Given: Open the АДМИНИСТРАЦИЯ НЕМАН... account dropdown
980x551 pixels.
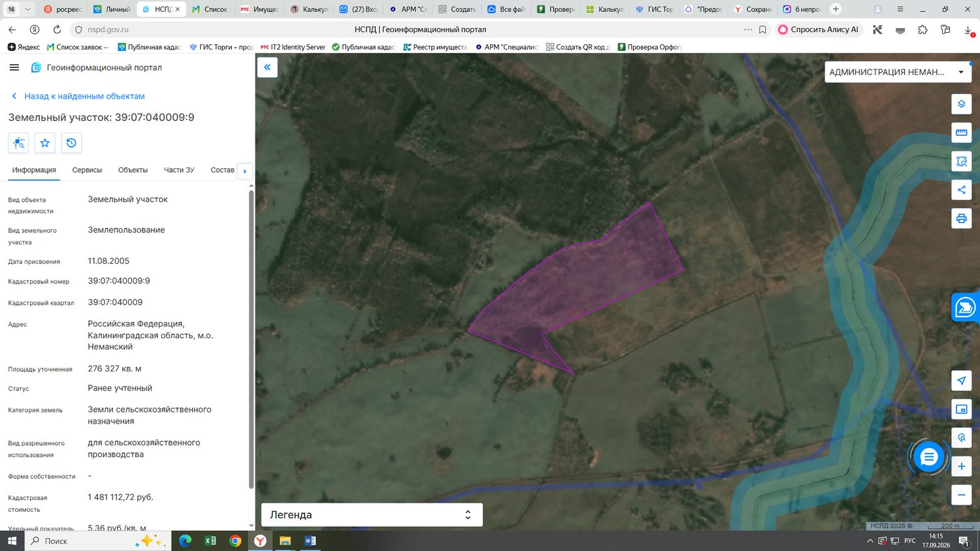Looking at the screenshot, I should 896,72.
